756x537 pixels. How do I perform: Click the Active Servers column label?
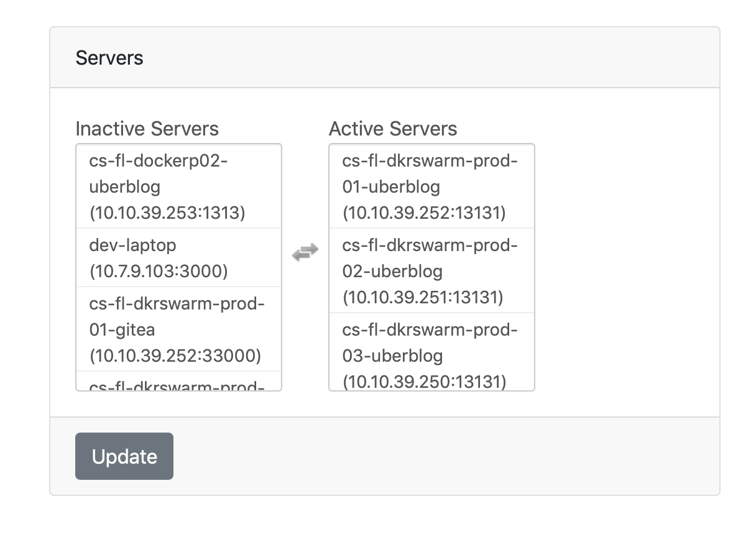coord(392,129)
